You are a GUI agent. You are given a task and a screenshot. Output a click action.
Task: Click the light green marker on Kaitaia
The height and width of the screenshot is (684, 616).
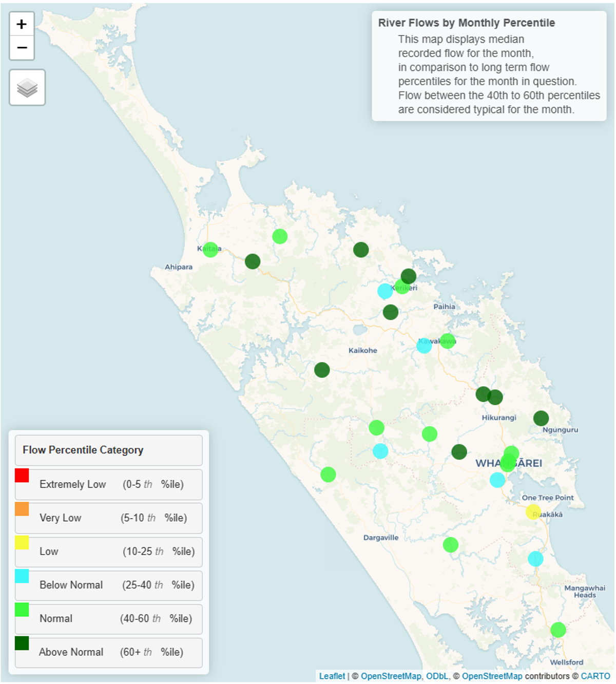[210, 250]
